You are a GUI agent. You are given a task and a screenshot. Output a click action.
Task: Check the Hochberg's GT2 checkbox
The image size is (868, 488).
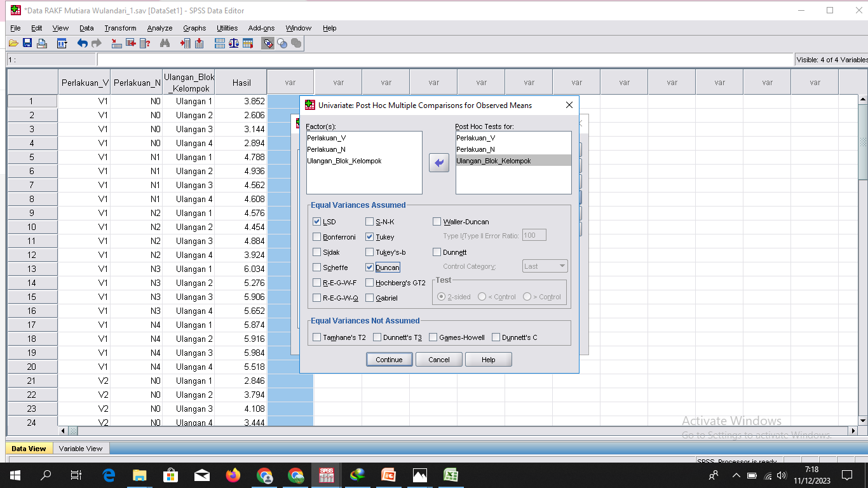click(x=370, y=283)
